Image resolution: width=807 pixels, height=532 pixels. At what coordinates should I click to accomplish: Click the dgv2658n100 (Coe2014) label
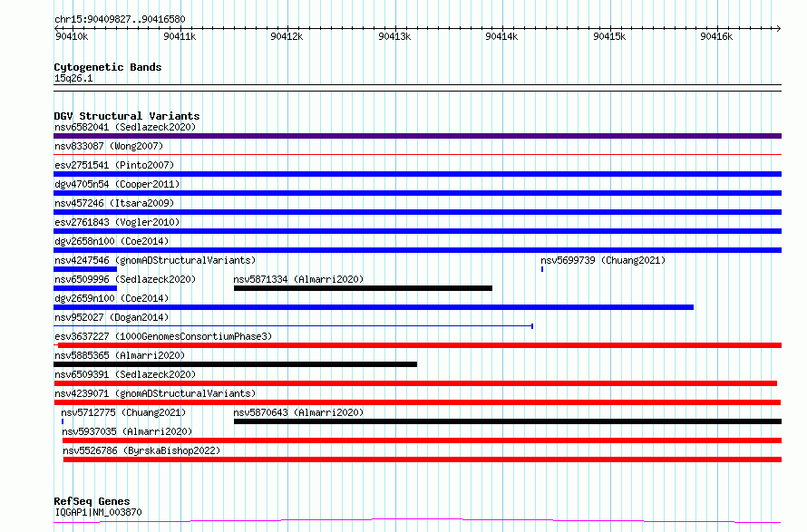click(112, 241)
